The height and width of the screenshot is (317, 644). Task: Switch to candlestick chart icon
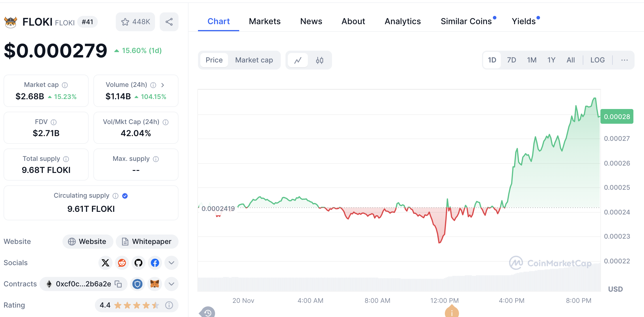320,60
